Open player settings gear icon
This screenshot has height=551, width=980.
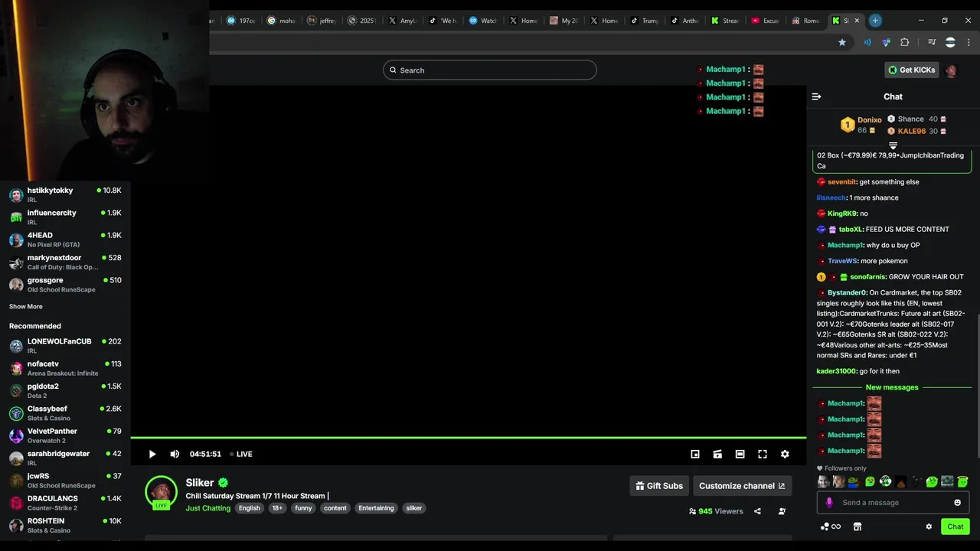point(785,454)
